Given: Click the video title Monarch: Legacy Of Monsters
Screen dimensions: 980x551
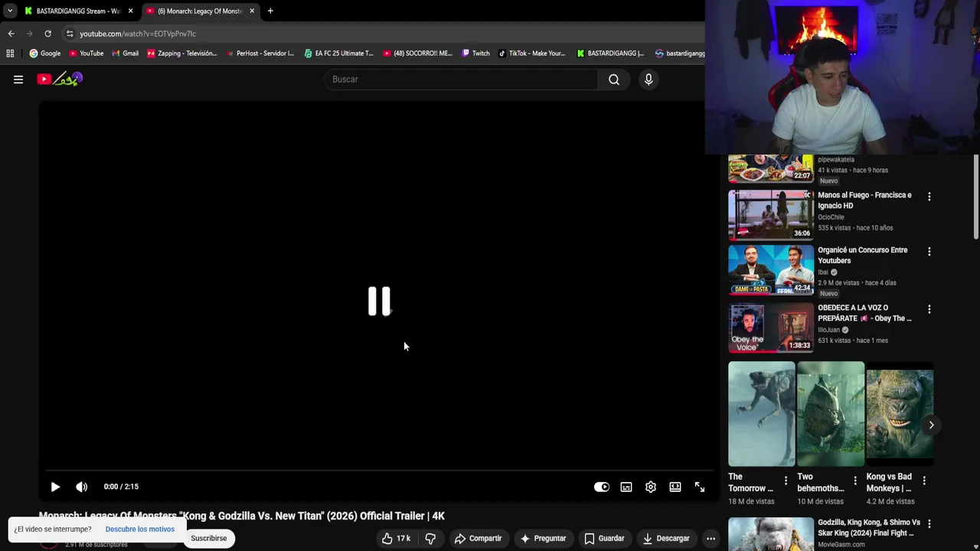Looking at the screenshot, I should [x=242, y=516].
